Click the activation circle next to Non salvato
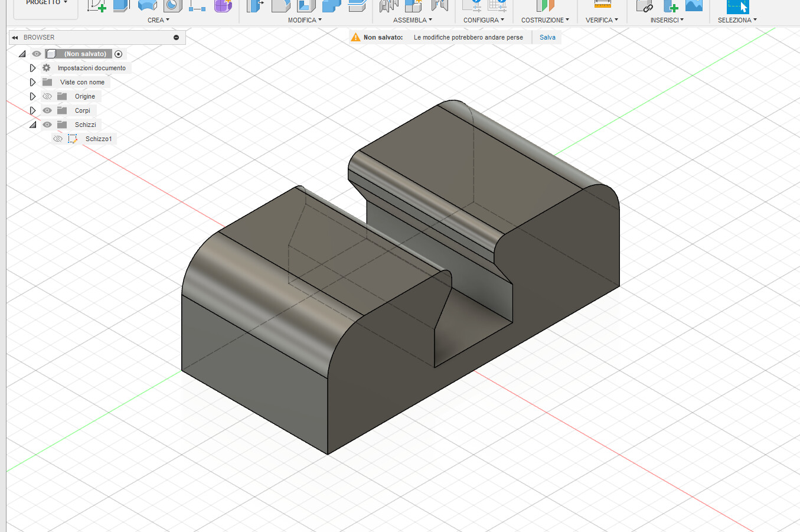Viewport: 800px width, 532px height. (118, 54)
